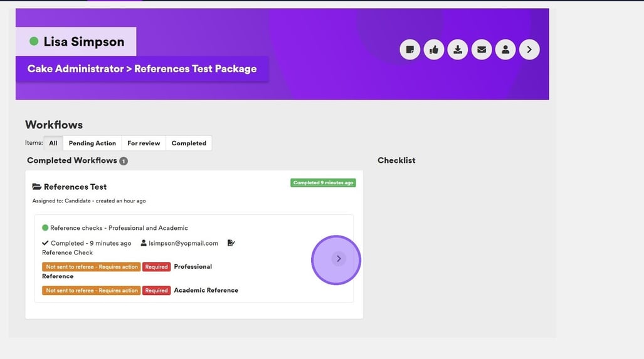Click the red Required badge for Academic Reference
644x359 pixels.
[156, 291]
